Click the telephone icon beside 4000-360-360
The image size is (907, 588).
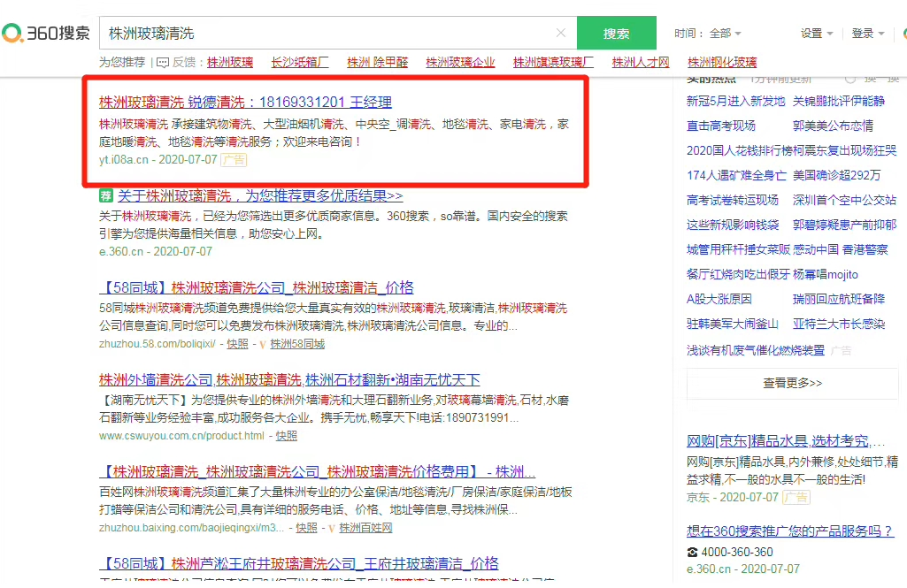pos(692,552)
